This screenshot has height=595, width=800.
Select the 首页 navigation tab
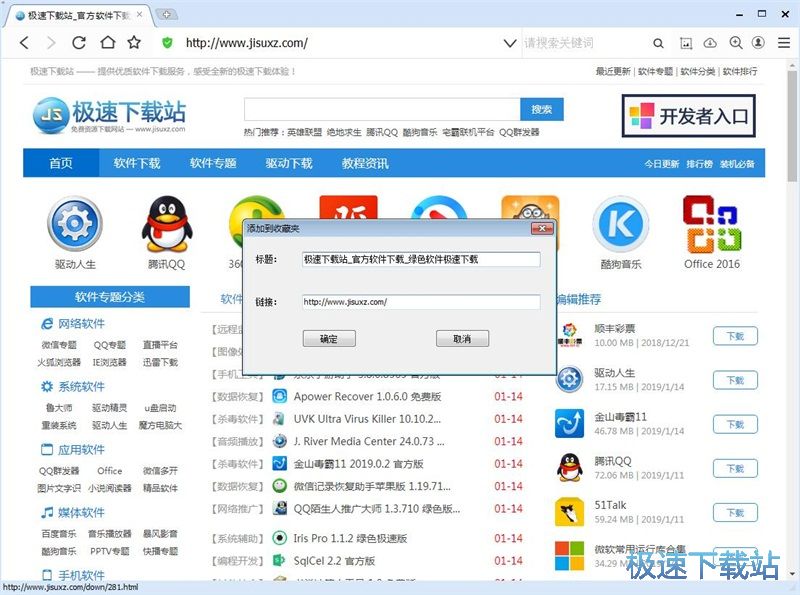coord(61,163)
